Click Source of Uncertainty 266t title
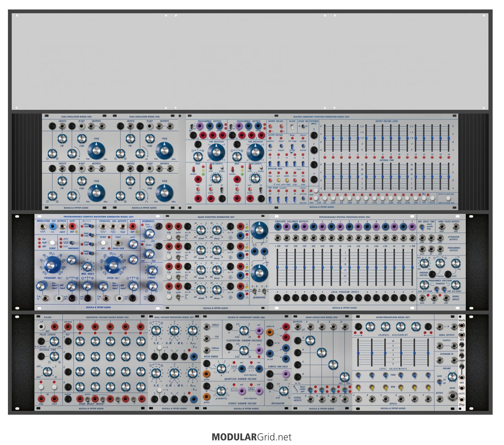 (246, 317)
